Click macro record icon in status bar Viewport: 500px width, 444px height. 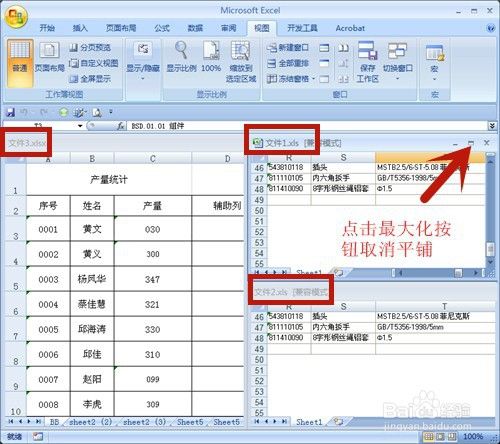coord(38,436)
